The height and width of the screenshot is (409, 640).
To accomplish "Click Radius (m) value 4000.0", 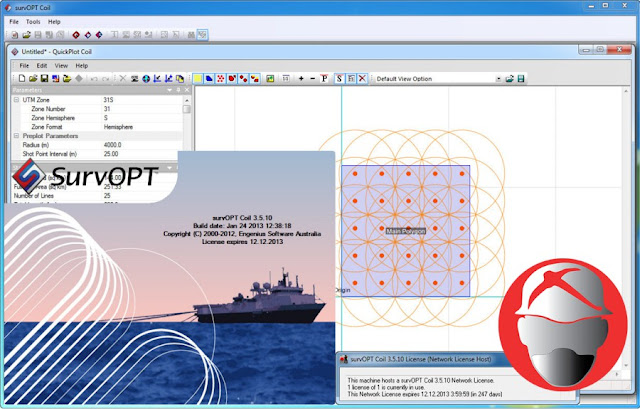I will pos(112,145).
